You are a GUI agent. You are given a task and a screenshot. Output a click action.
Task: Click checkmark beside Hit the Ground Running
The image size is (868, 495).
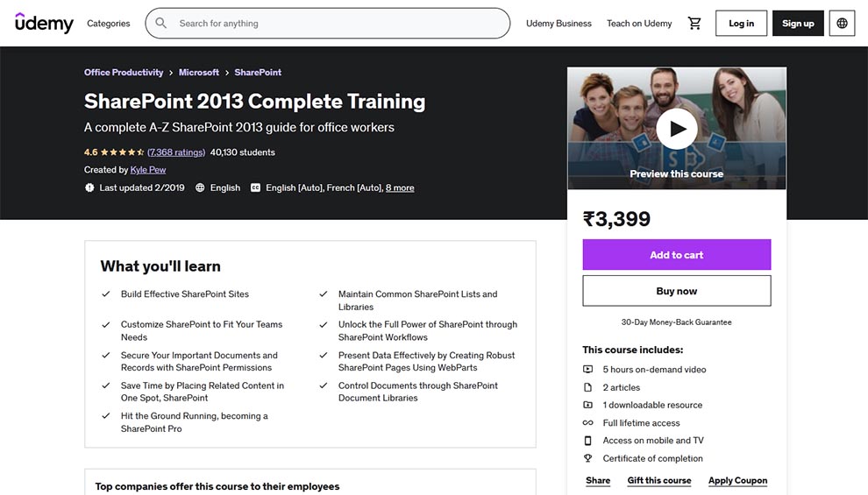click(106, 416)
